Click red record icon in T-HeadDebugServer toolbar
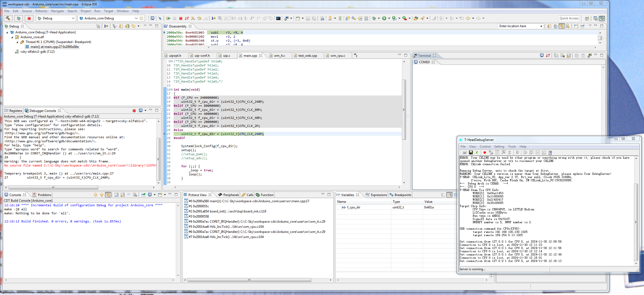 485,152
